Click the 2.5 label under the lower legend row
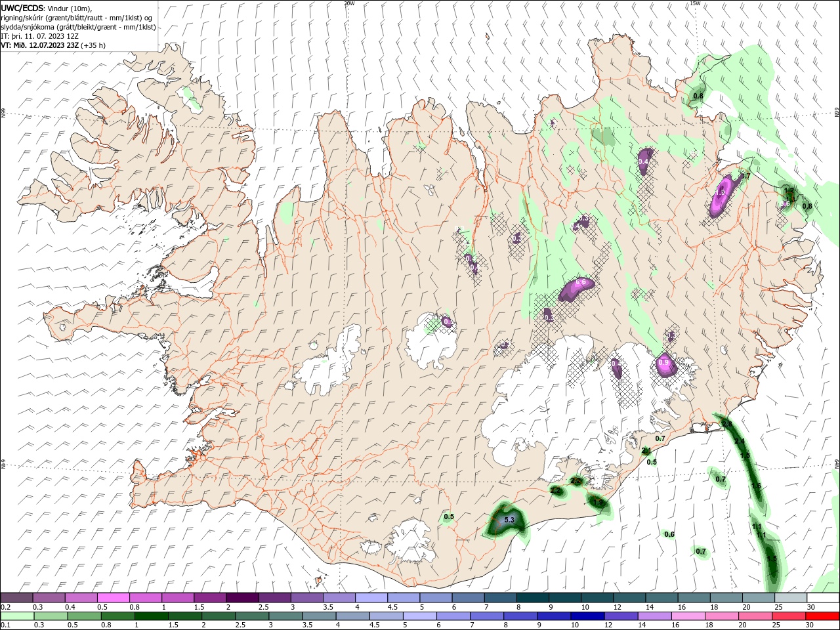Viewport: 840px width, 630px height. point(240,625)
